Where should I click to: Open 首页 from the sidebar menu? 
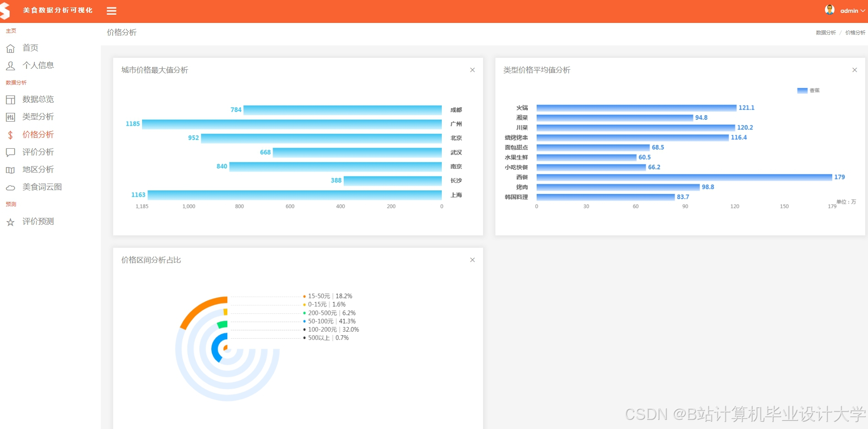click(30, 48)
